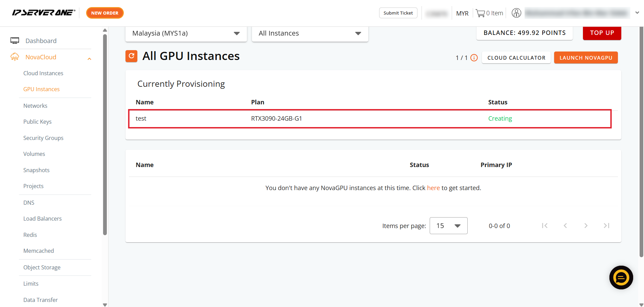
Task: Click the 'Creating' status text
Action: 500,118
